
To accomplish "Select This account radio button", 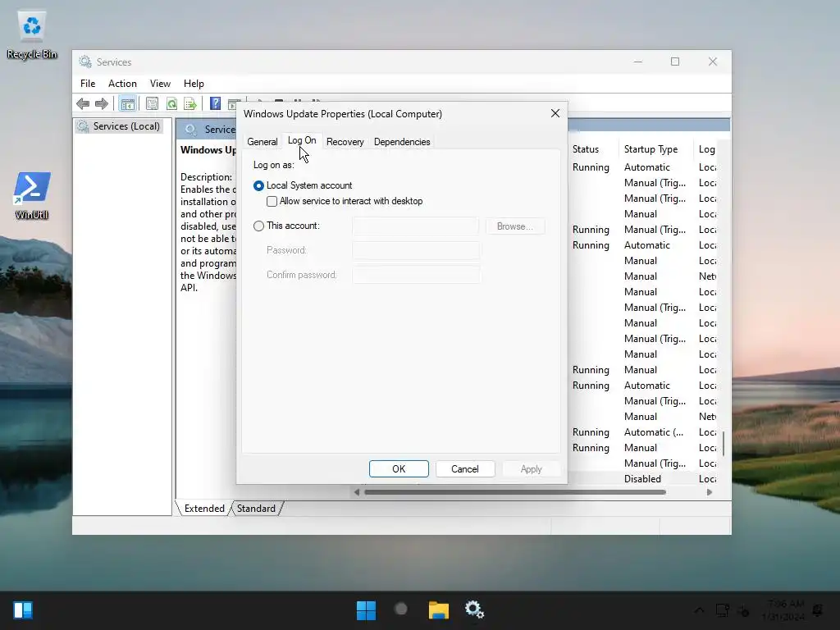I will point(258,226).
